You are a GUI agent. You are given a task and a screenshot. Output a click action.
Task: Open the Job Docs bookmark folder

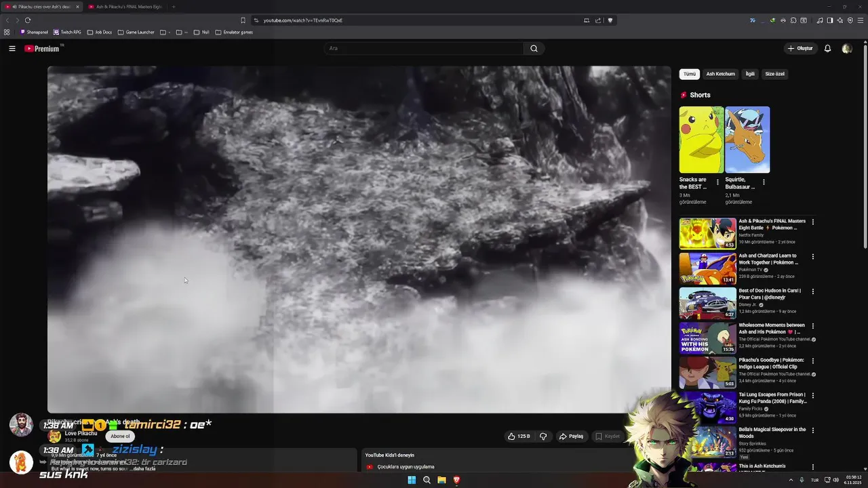point(100,32)
